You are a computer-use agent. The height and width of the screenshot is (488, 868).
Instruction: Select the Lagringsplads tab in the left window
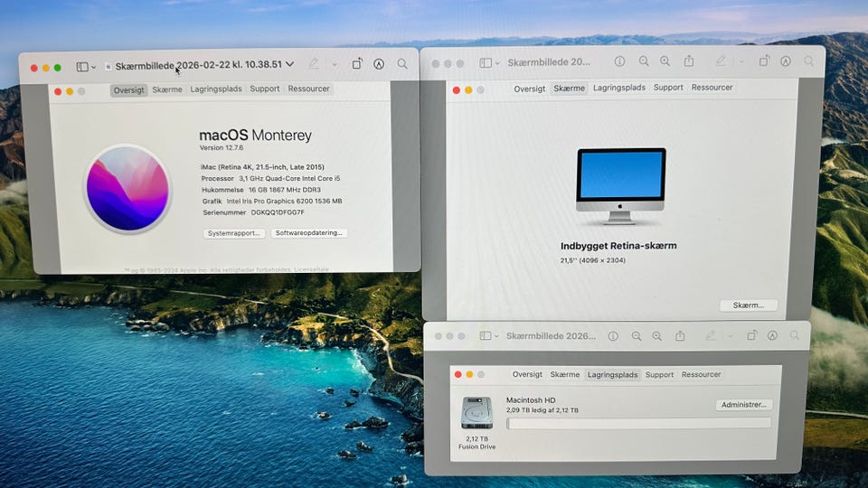[x=216, y=89]
